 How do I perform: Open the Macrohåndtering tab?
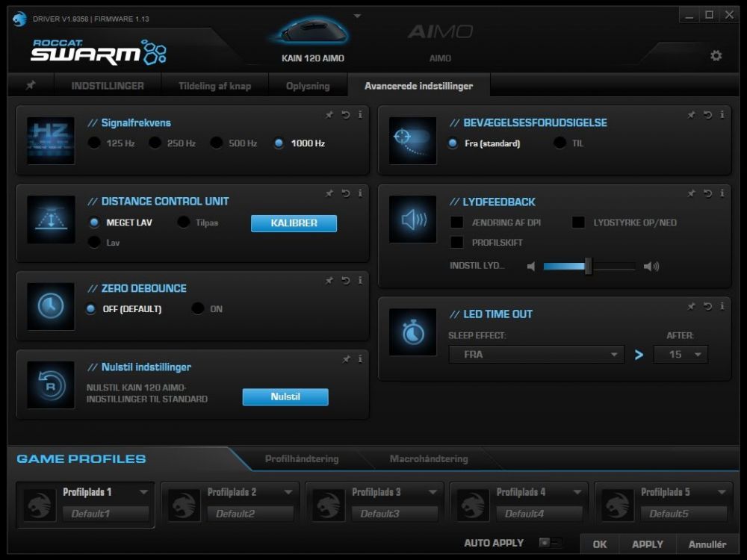click(429, 458)
